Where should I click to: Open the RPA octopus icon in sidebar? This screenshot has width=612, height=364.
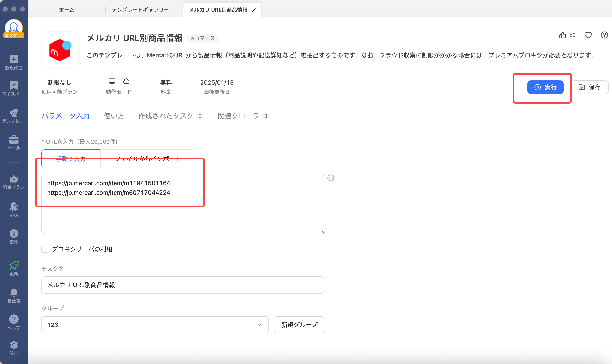coord(14,207)
